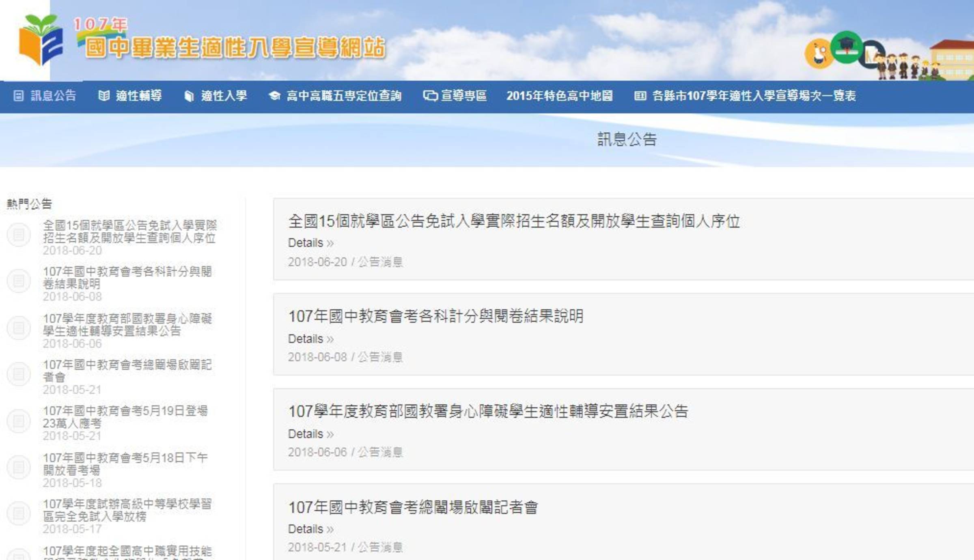Click document icon beside 2018-06-08 sidebar item
974x560 pixels.
19,281
